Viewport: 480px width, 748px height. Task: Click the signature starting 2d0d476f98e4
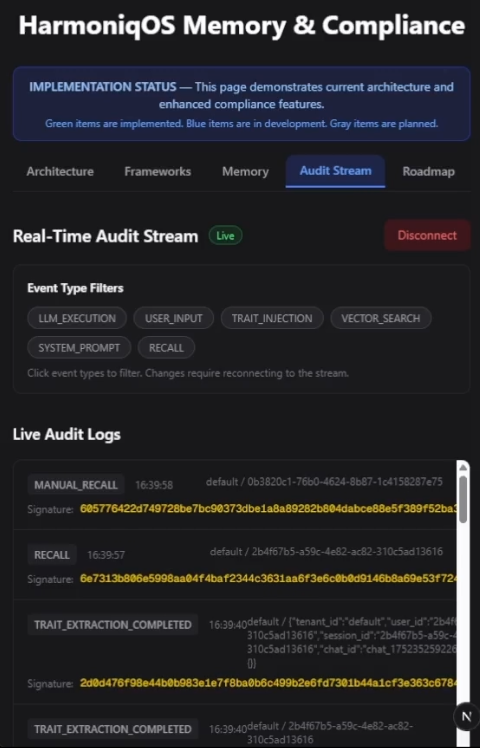coord(268,683)
